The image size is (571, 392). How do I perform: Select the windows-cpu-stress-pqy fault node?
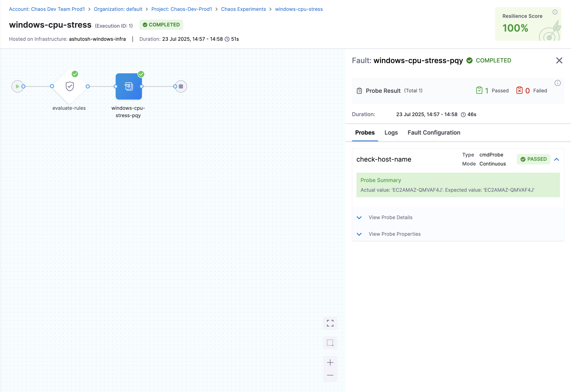[129, 86]
